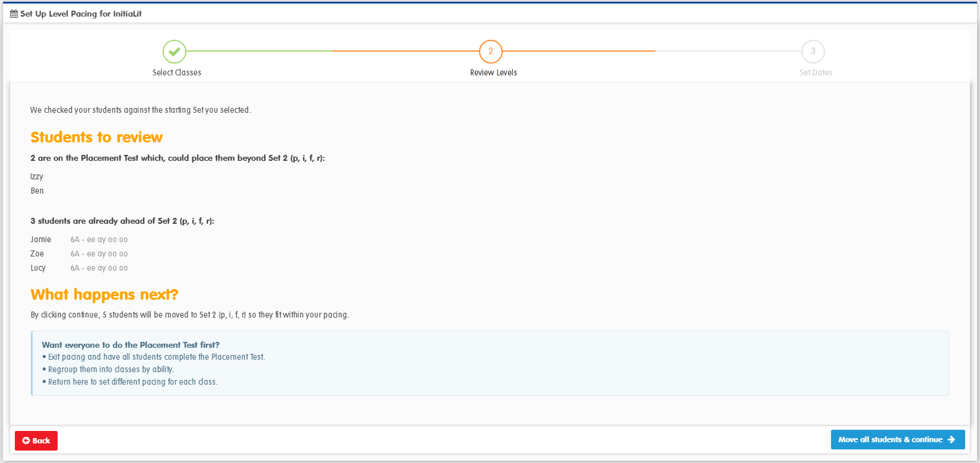
Task: Jump to the Set Dates step label
Action: click(816, 72)
